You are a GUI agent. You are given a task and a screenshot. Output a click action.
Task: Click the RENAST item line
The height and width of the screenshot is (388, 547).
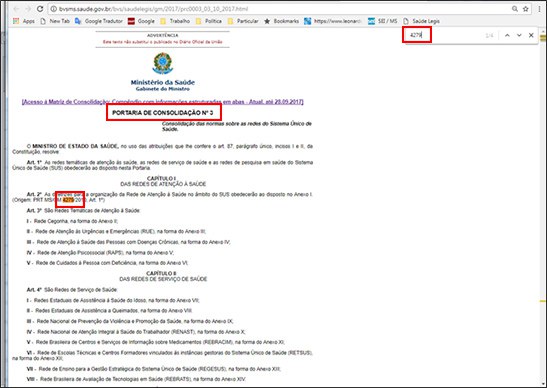tap(136, 331)
